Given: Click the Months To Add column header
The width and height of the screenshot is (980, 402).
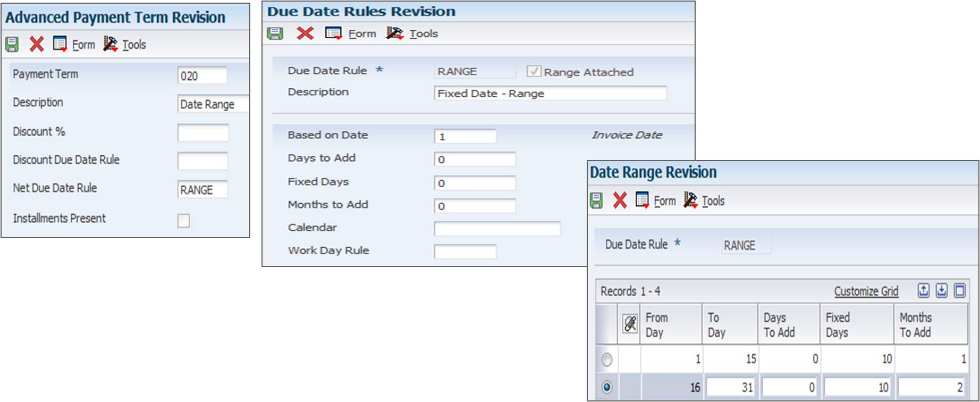Looking at the screenshot, I should [931, 324].
